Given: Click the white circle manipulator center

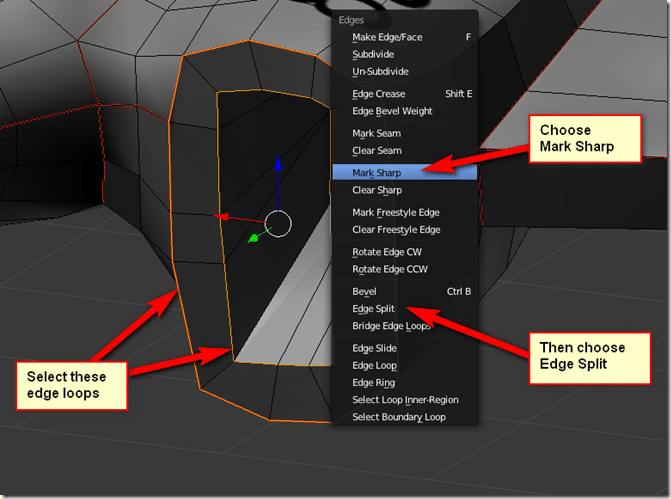Looking at the screenshot, I should click(278, 224).
